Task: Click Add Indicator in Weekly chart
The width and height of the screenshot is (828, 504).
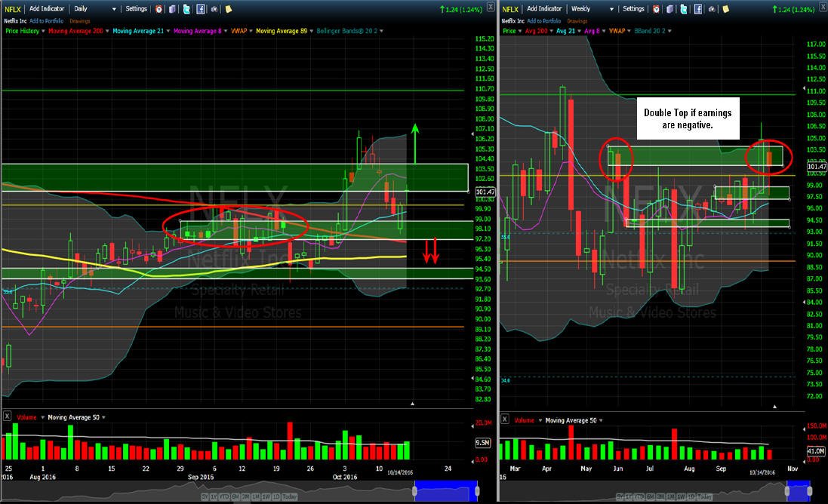Action: click(544, 9)
